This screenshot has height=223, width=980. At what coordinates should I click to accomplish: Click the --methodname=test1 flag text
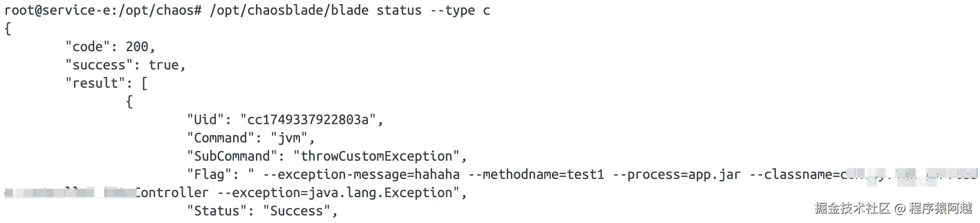point(536,175)
